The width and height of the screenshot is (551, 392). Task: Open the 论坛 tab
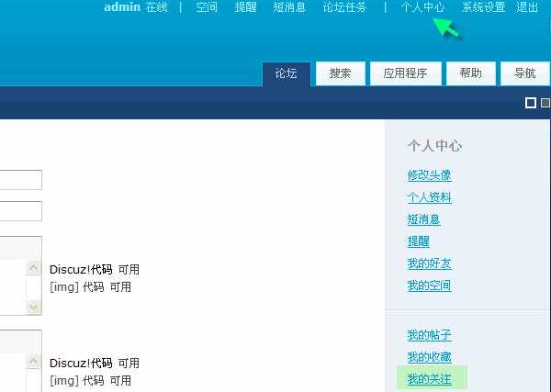tap(286, 73)
